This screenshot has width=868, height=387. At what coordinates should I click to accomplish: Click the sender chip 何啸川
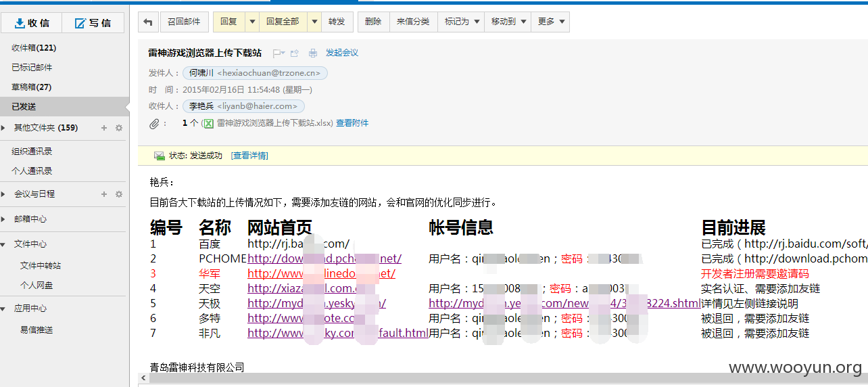[256, 73]
